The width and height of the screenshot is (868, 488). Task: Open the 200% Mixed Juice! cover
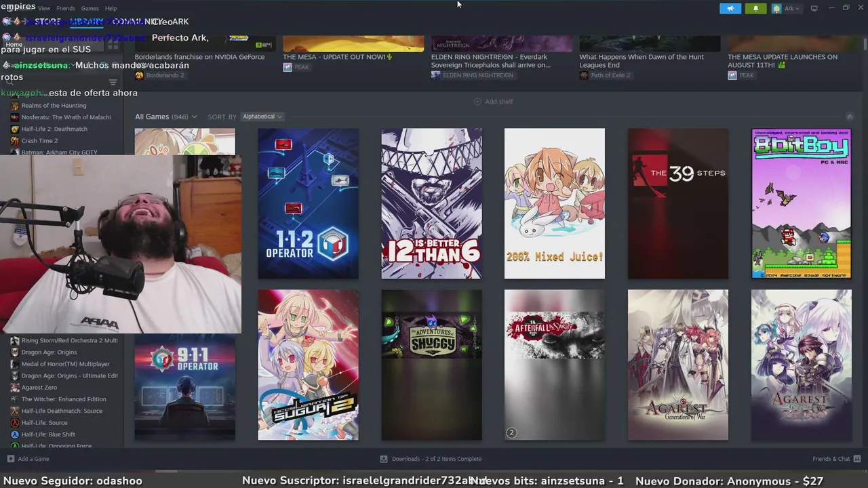[554, 203]
